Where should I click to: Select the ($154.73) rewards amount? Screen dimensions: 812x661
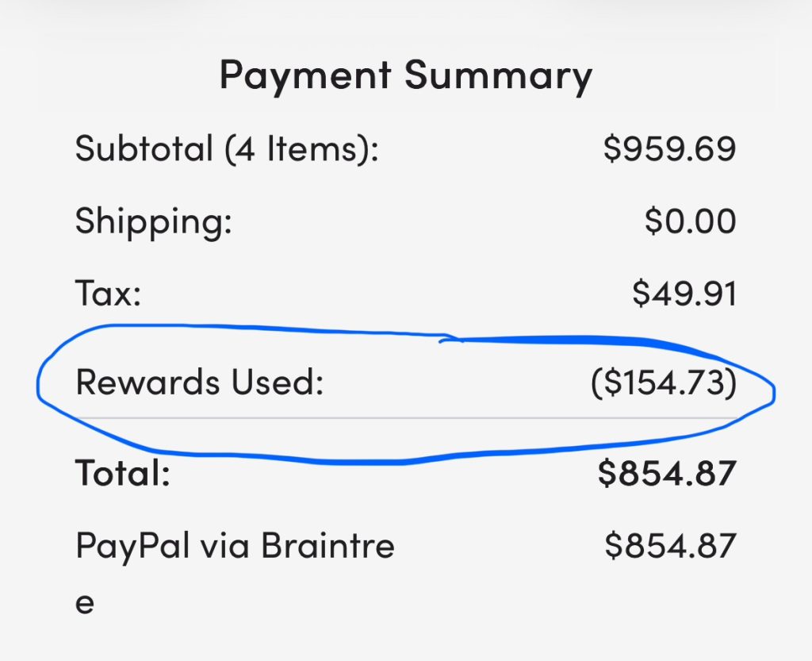coord(663,383)
